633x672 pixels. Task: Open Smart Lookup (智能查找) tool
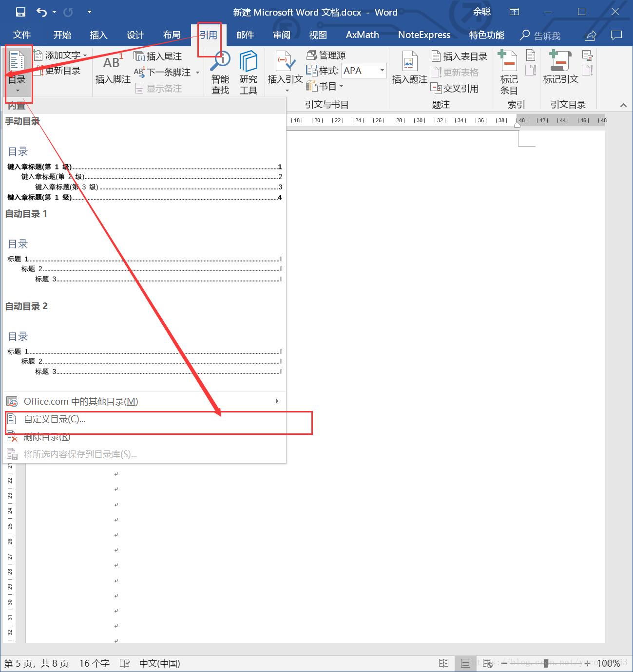pos(220,73)
